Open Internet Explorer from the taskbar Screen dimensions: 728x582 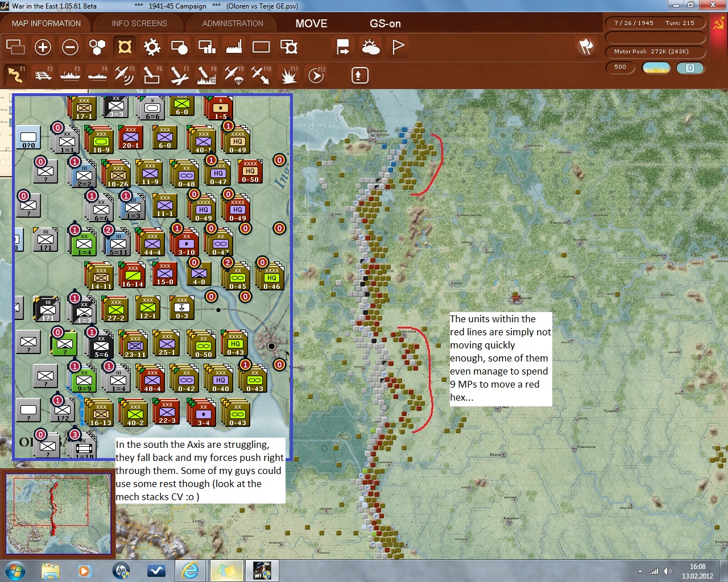189,570
